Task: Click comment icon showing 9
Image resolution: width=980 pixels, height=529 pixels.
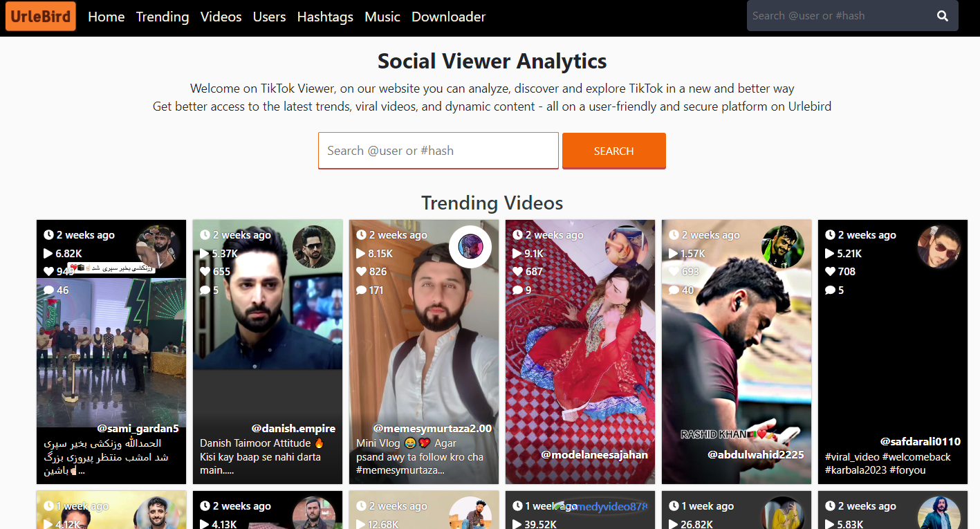Action: pos(517,290)
